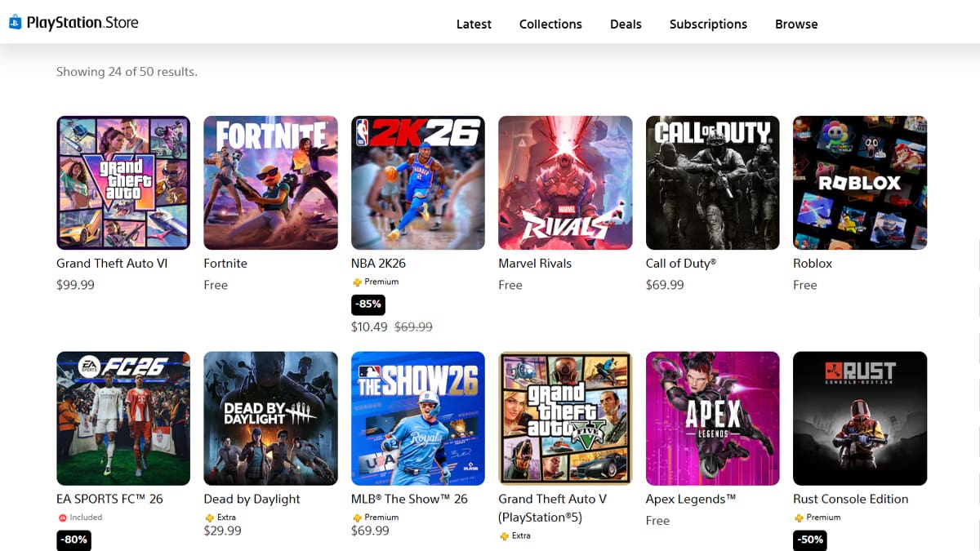
Task: Click the $99.99 price
Action: pyautogui.click(x=75, y=285)
